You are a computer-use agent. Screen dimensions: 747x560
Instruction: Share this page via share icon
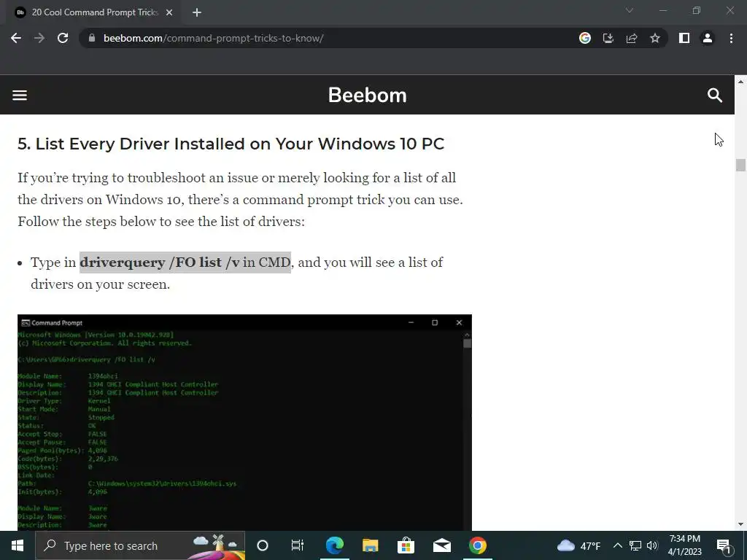pyautogui.click(x=632, y=38)
